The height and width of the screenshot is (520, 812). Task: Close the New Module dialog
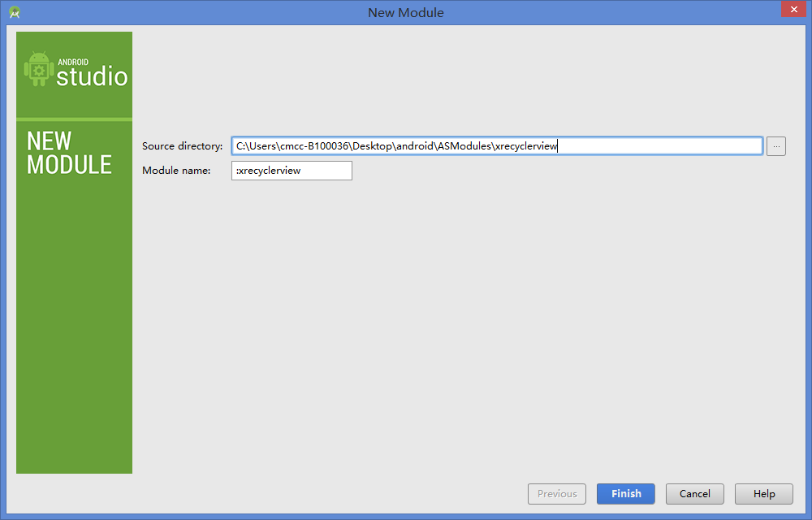pyautogui.click(x=793, y=9)
